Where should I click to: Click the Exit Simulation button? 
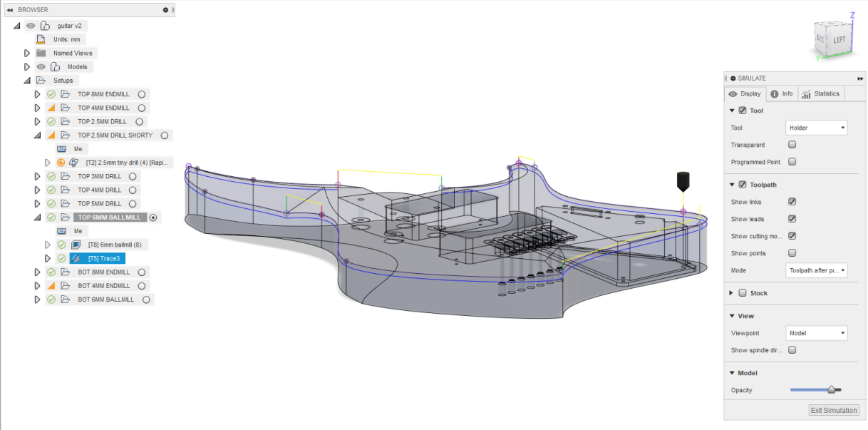coord(834,410)
